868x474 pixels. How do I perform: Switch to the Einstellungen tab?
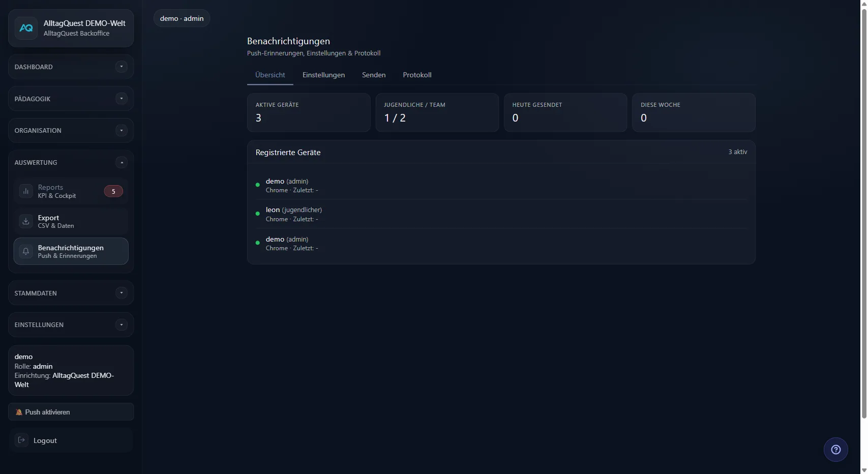point(323,75)
